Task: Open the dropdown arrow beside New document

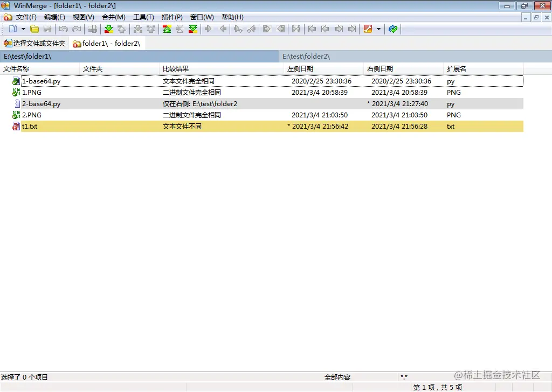Action: (23, 29)
